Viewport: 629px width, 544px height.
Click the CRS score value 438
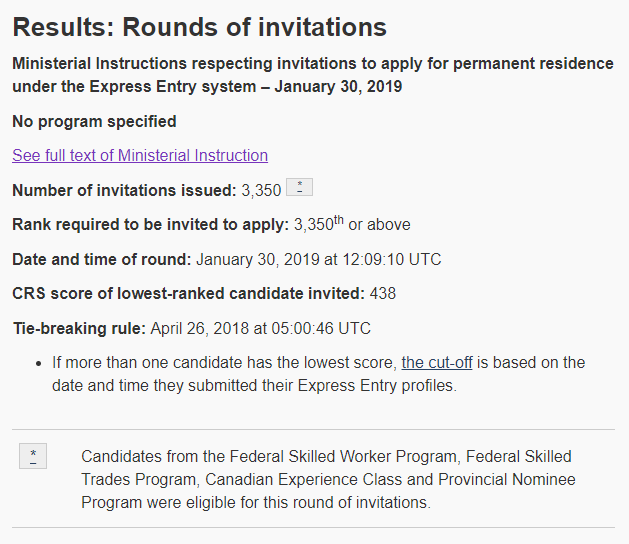(x=383, y=293)
